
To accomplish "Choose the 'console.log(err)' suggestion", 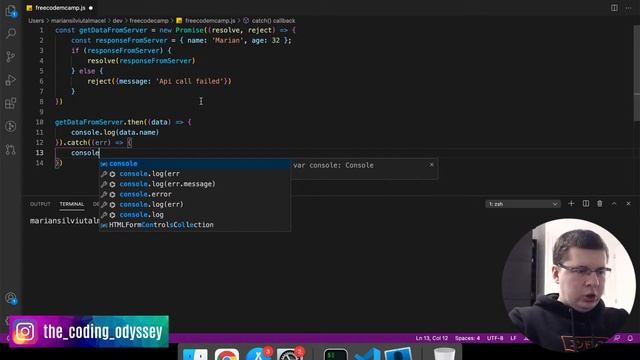I will point(195,204).
